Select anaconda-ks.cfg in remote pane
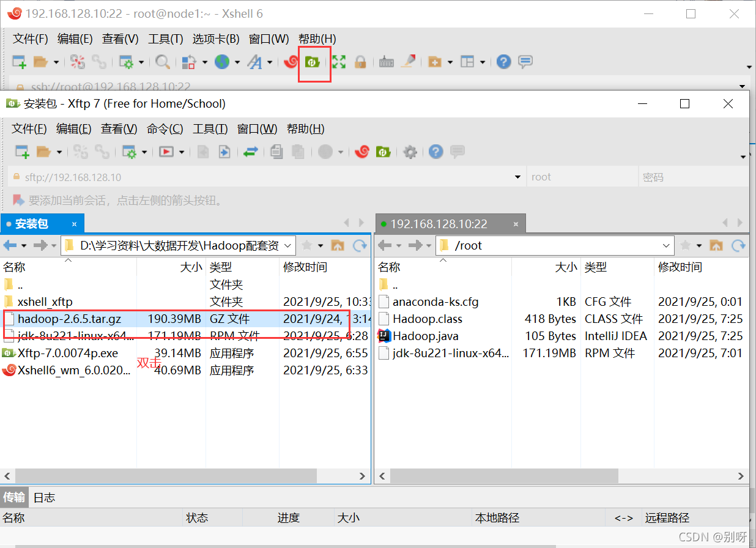756x548 pixels. [435, 302]
